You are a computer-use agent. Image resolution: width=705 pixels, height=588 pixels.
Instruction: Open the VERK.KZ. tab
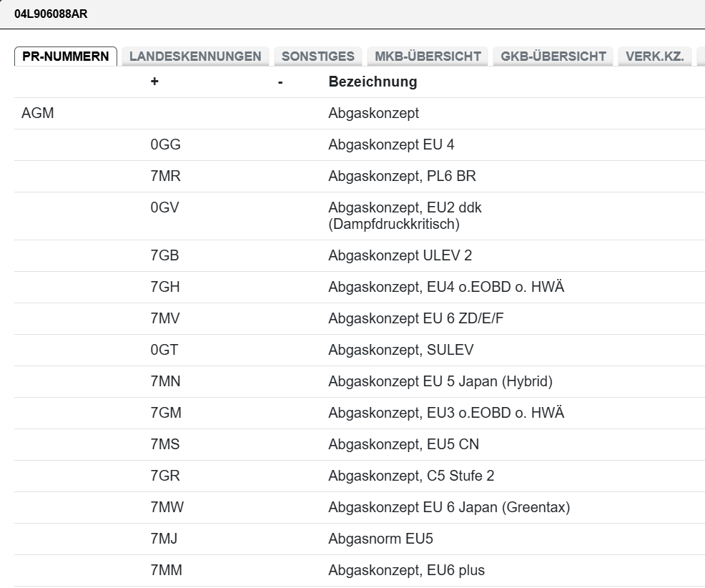point(654,57)
